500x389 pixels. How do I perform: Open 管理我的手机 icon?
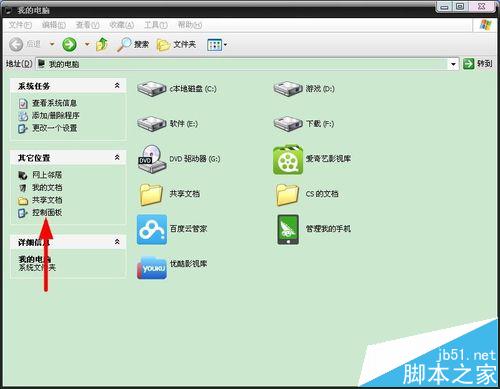coord(288,230)
